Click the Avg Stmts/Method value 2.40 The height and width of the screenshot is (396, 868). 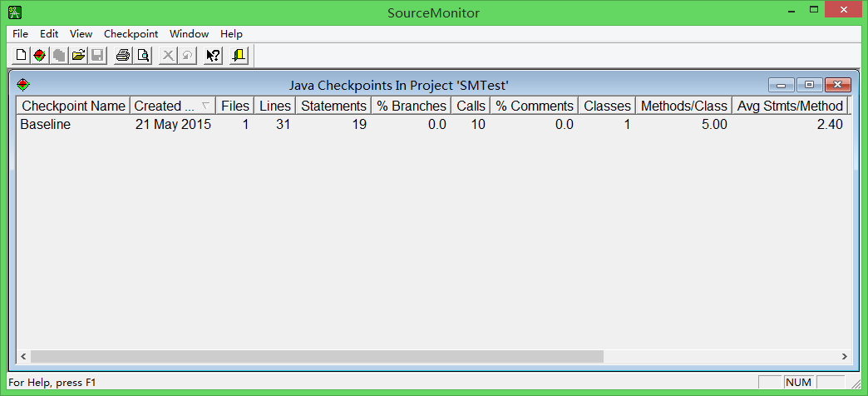(x=830, y=125)
